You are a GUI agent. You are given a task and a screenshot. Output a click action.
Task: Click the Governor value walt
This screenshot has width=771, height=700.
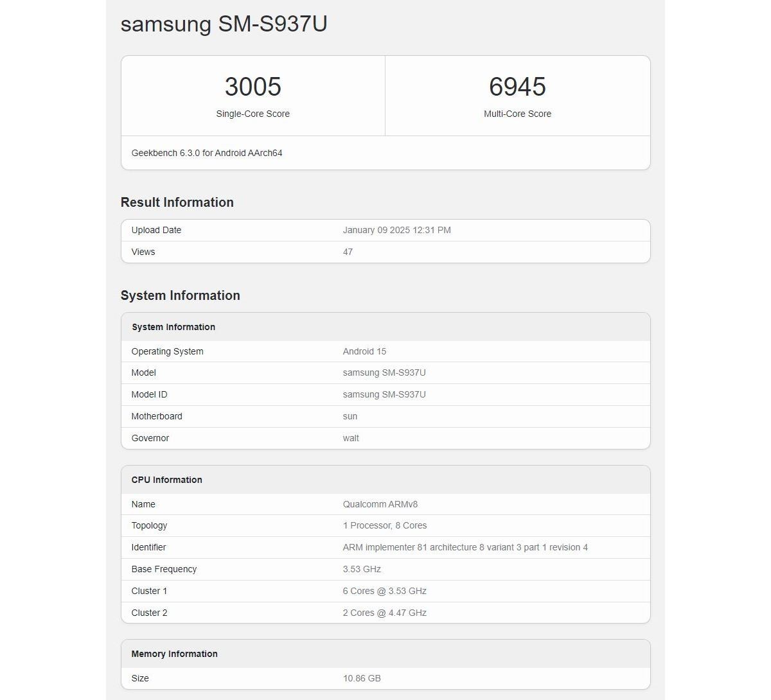[350, 438]
